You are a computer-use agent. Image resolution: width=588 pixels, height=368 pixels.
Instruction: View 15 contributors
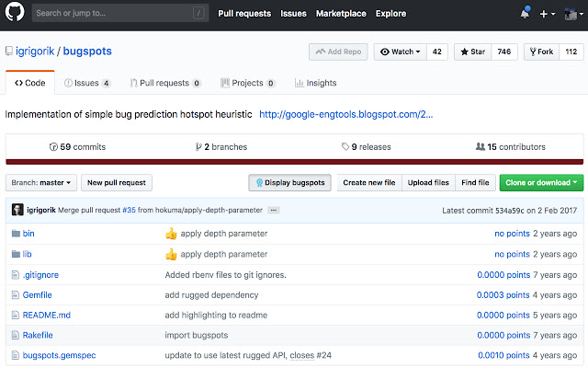pyautogui.click(x=511, y=147)
